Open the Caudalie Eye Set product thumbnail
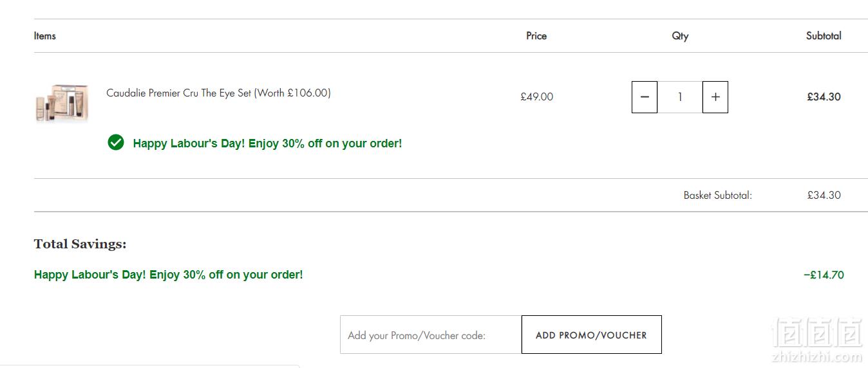The width and height of the screenshot is (868, 368). point(62,103)
